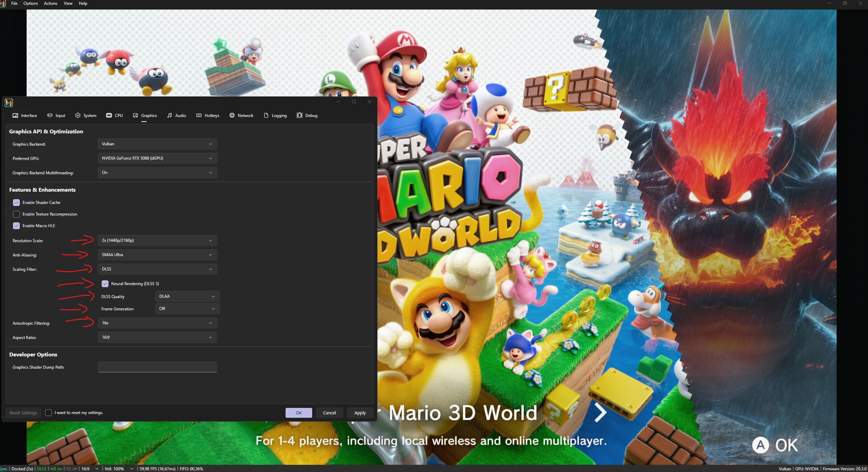868x472 pixels.
Task: Click the 'FG off' status bar indicator
Action: click(72, 469)
